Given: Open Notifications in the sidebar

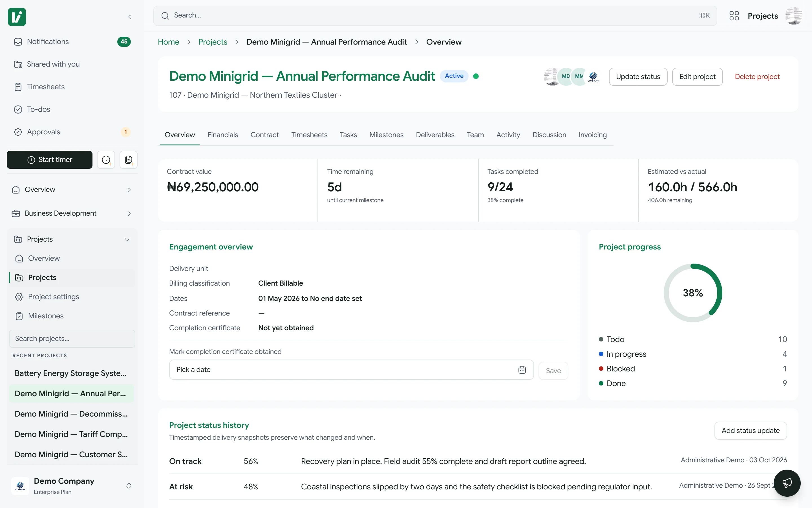Looking at the screenshot, I should pos(72,42).
